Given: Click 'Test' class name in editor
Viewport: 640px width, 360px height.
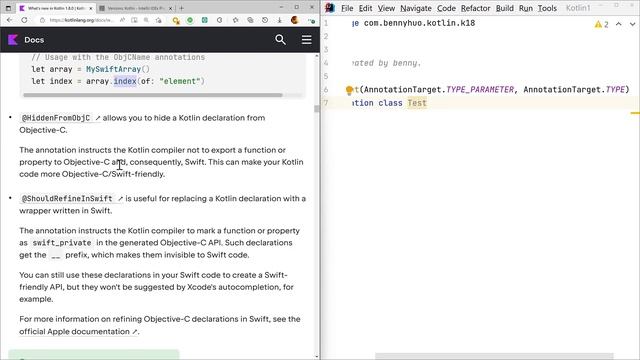Looking at the screenshot, I should click(x=417, y=103).
